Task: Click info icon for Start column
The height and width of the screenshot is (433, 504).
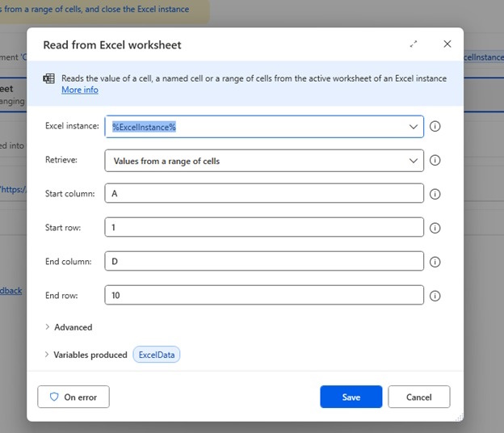Action: [x=435, y=194]
